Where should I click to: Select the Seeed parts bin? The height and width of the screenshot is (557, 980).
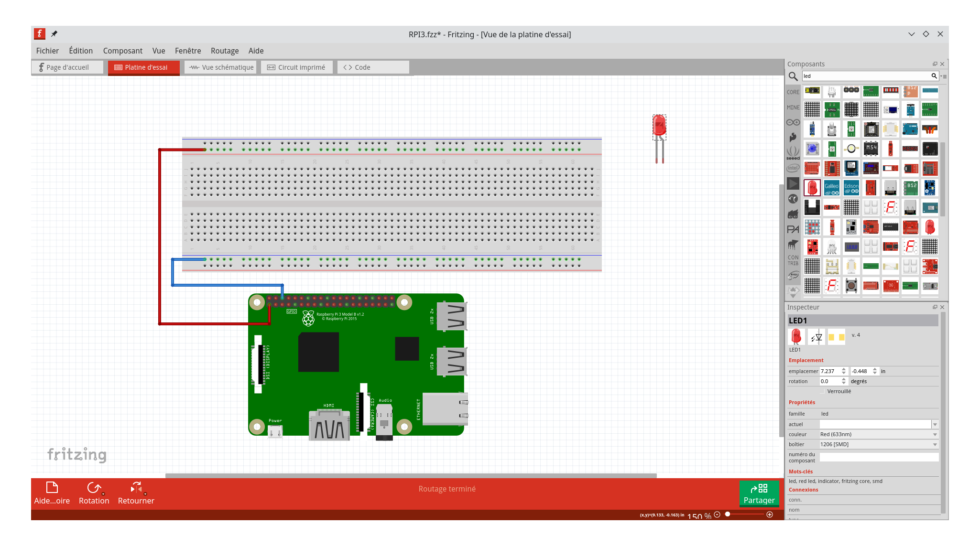(793, 153)
